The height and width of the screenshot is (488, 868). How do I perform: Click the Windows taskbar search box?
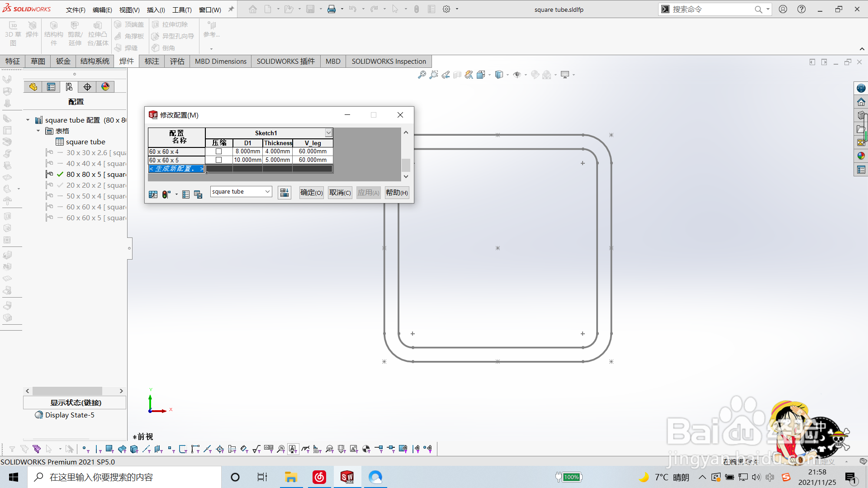[x=124, y=477]
